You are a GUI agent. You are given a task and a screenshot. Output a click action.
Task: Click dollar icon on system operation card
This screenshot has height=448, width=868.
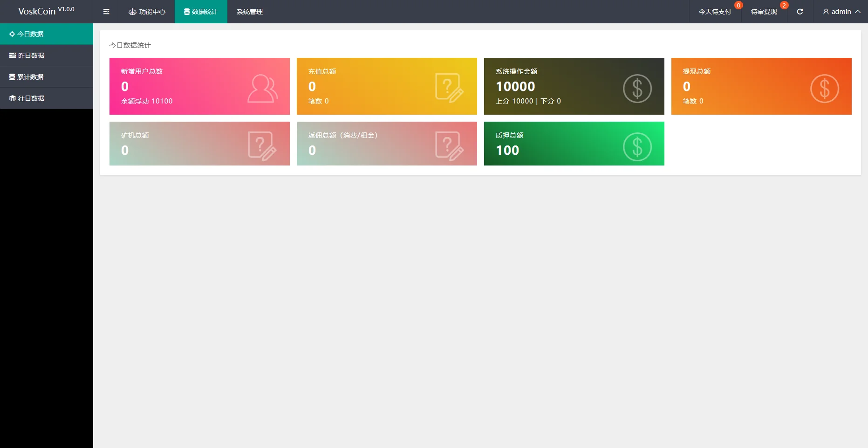(x=637, y=89)
